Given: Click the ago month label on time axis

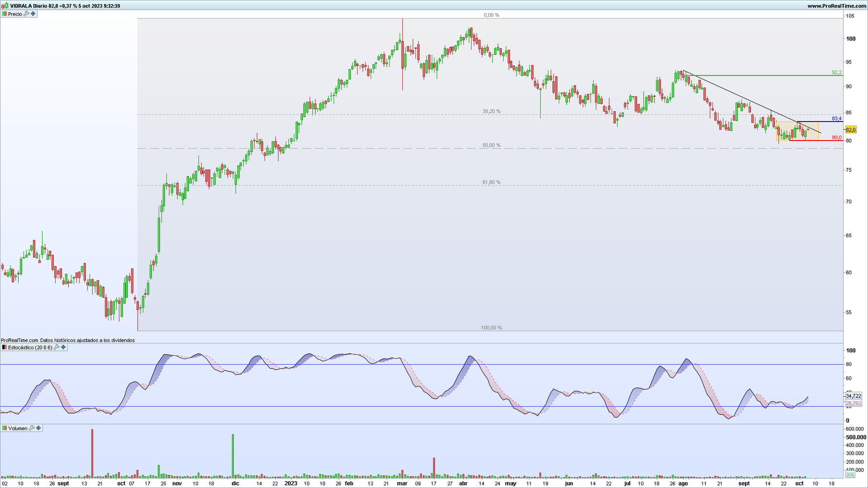Looking at the screenshot, I should point(683,484).
